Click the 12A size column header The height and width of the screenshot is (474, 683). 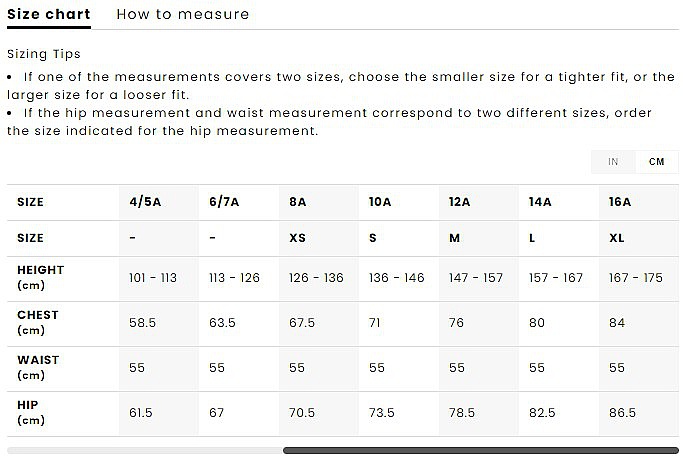click(x=460, y=202)
